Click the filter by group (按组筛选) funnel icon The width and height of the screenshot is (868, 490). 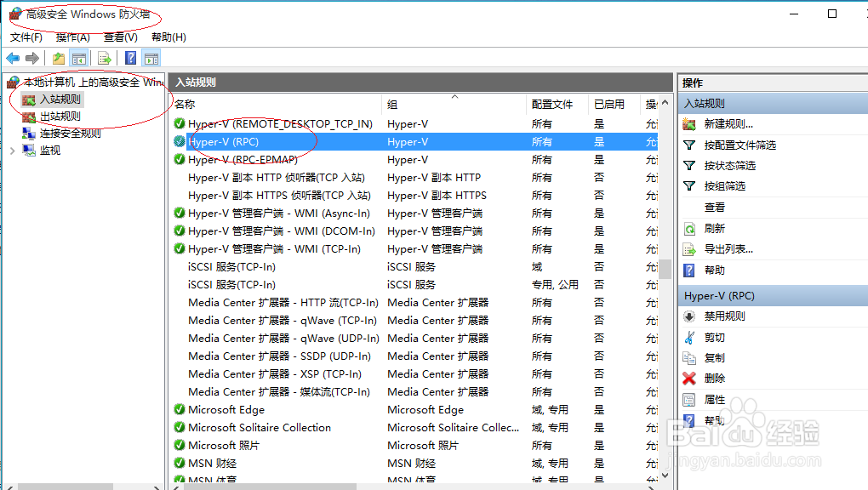click(689, 186)
